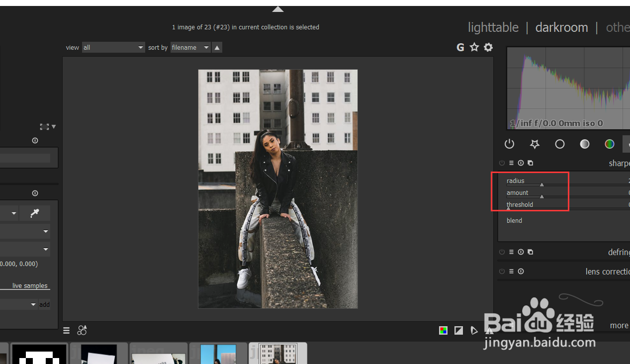
Task: Click the 'add' sample button
Action: tap(45, 305)
